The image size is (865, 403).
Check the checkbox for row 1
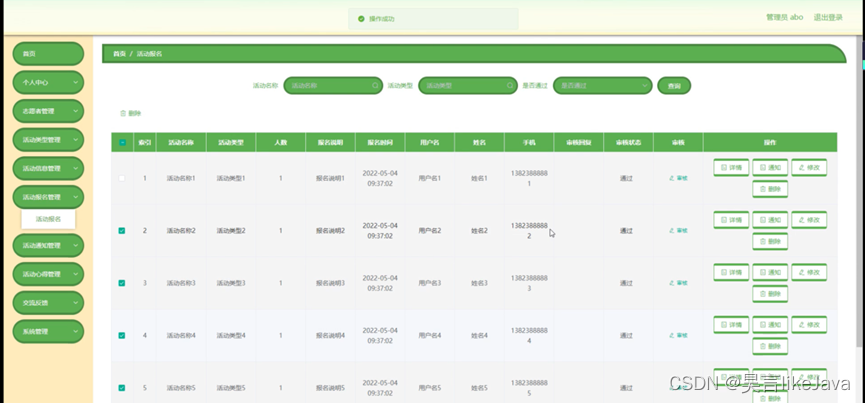tap(122, 178)
